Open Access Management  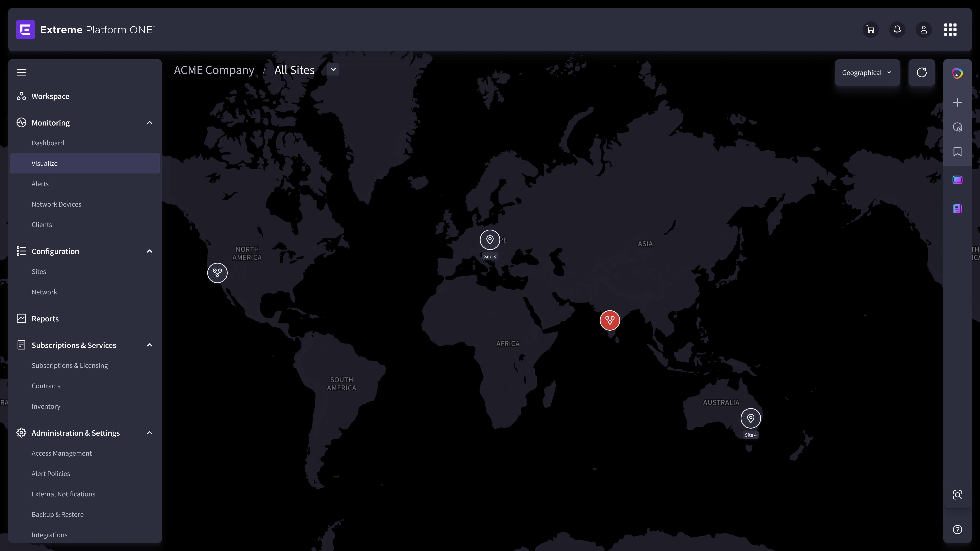(x=62, y=453)
